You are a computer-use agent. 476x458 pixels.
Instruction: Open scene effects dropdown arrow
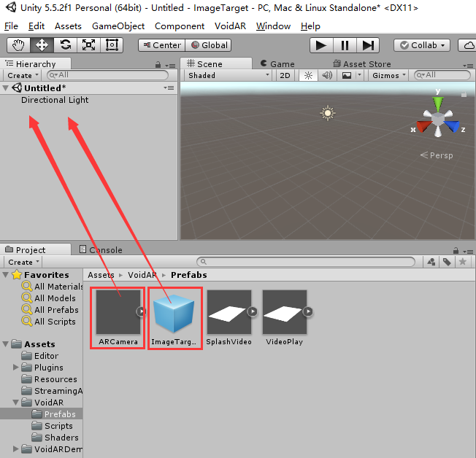point(359,75)
